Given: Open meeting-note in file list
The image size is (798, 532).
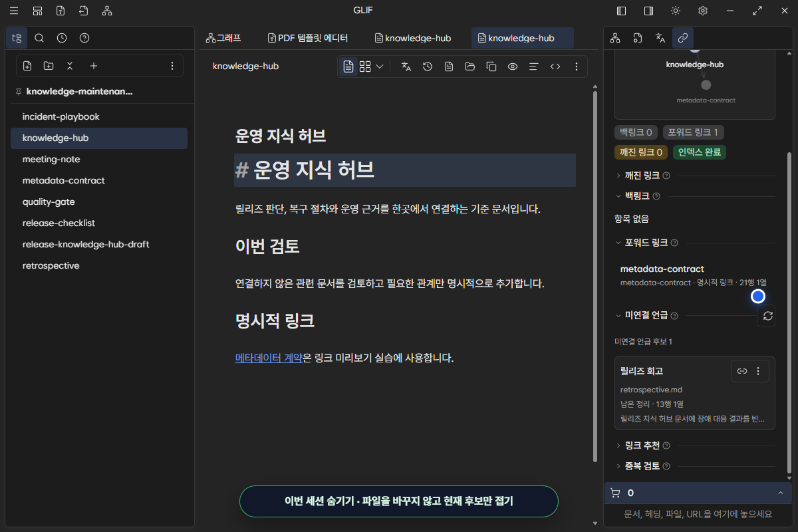Looking at the screenshot, I should pyautogui.click(x=99, y=160).
